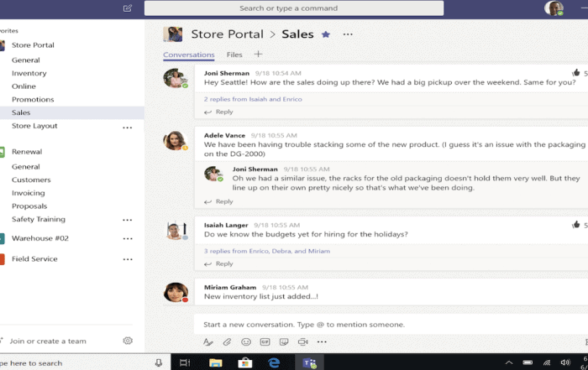Switch to Files tab
This screenshot has height=370, width=588.
[234, 55]
